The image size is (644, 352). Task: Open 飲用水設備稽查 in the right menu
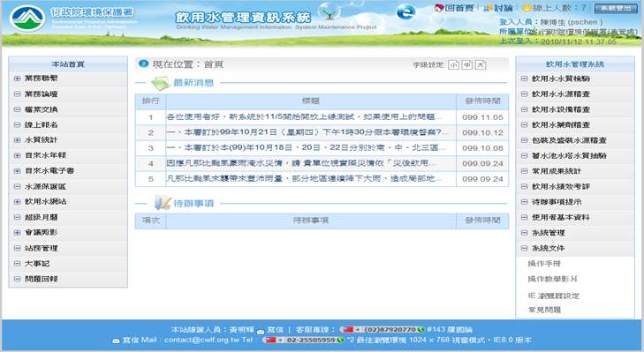[x=561, y=109]
